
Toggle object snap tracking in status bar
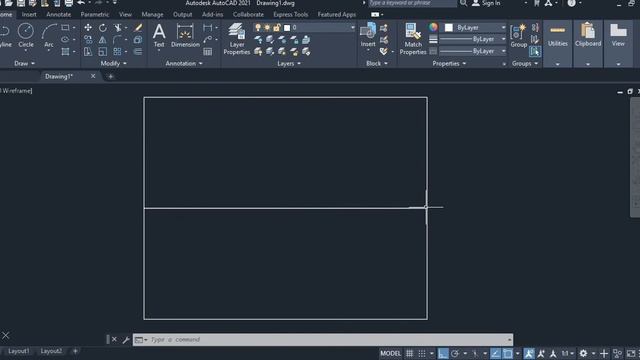[x=495, y=353]
